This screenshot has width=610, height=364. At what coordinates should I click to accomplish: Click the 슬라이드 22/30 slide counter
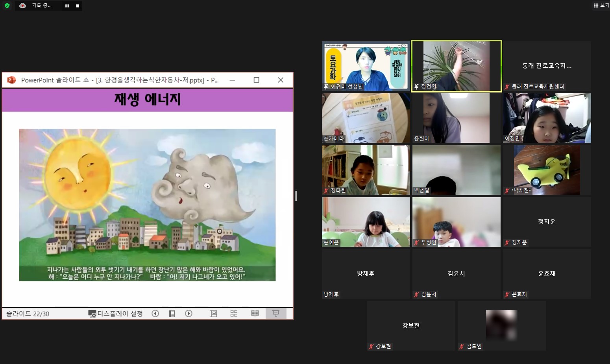pyautogui.click(x=28, y=314)
